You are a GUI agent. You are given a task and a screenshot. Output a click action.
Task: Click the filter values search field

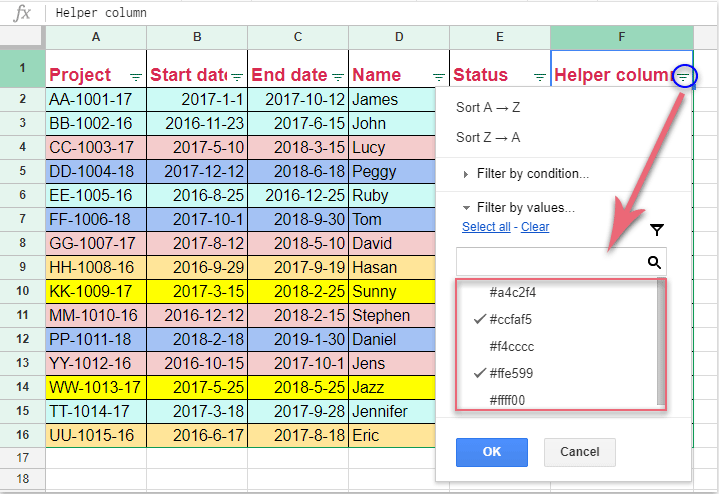click(x=551, y=262)
